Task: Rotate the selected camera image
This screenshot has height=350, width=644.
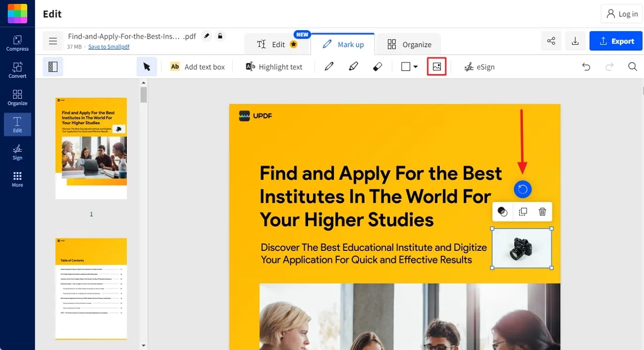Action: click(x=522, y=189)
